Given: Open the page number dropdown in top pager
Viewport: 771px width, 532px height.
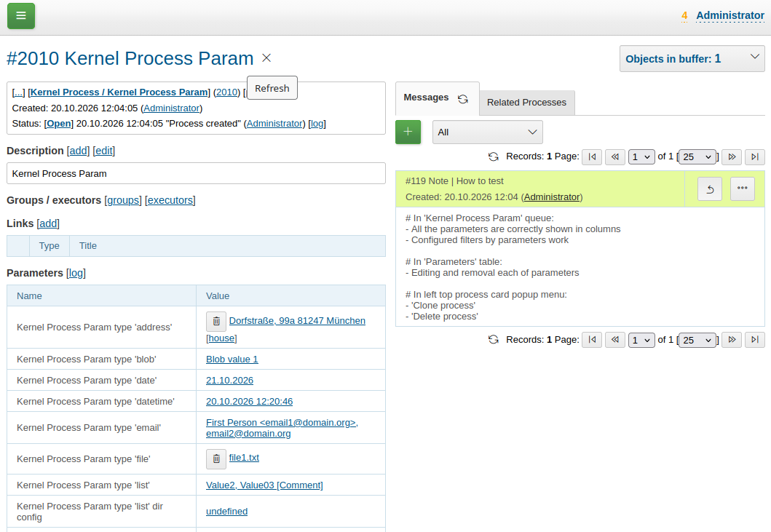Looking at the screenshot, I should (x=641, y=157).
